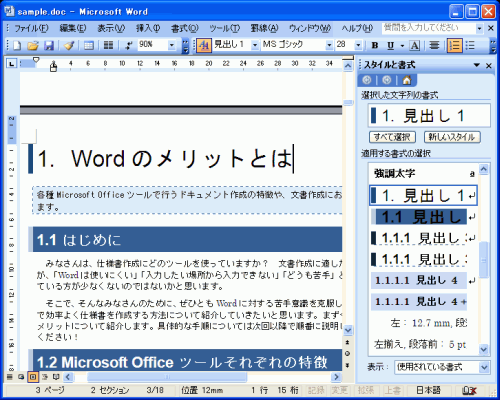Open the Document Map icon before the zoom box
500x400 pixels.
[x=128, y=45]
